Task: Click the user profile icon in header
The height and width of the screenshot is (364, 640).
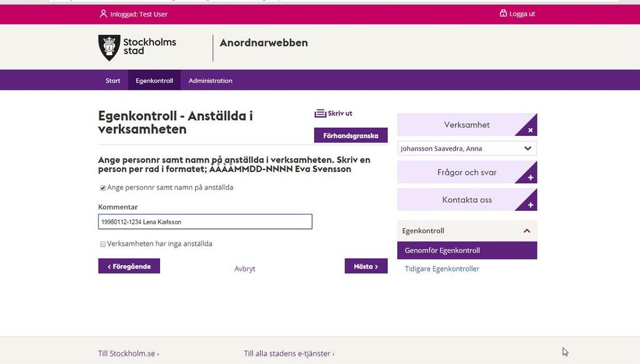Action: [x=103, y=14]
